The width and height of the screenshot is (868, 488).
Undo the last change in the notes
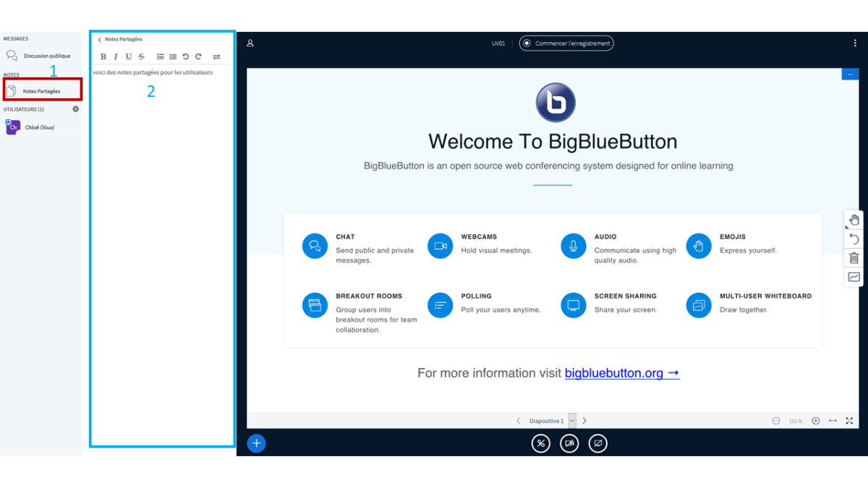coord(186,56)
